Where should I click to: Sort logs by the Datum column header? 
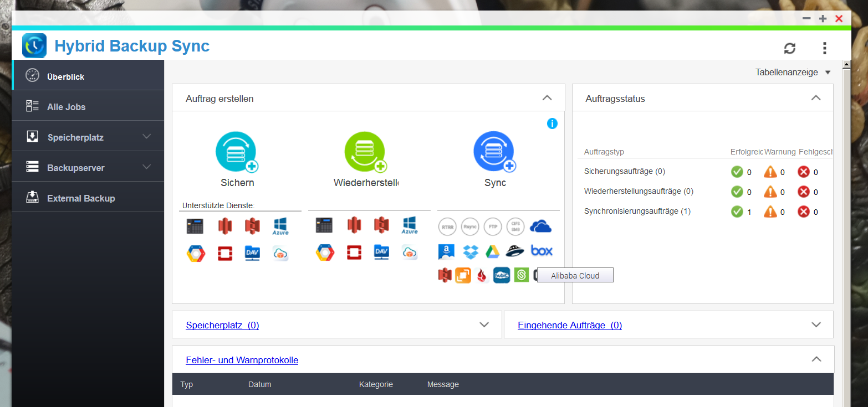pos(259,384)
